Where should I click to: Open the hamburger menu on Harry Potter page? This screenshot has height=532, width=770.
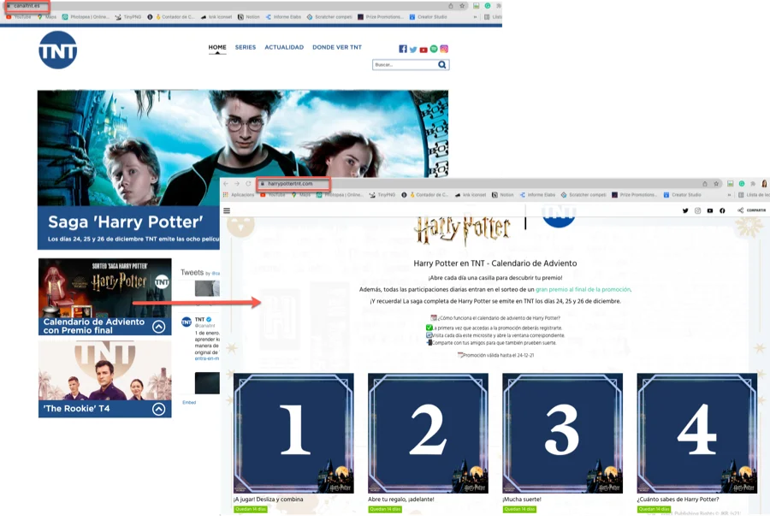[227, 210]
